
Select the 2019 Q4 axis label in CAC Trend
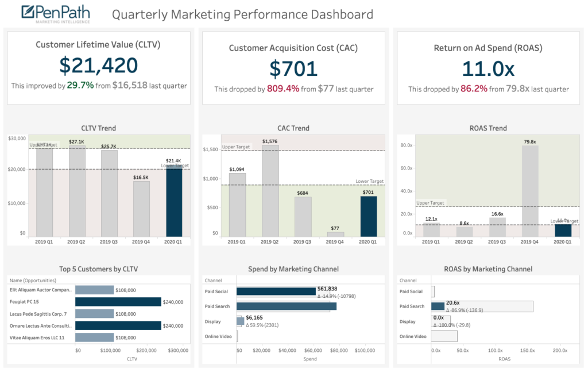tap(335, 242)
